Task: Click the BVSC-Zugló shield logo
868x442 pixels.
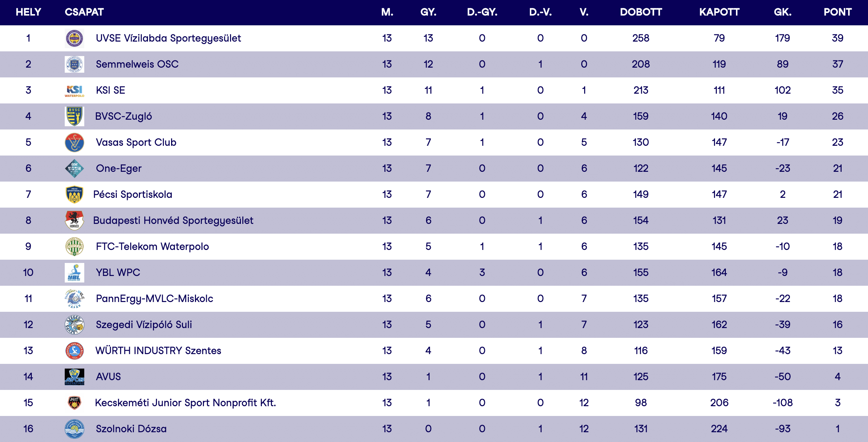Action: [75, 116]
